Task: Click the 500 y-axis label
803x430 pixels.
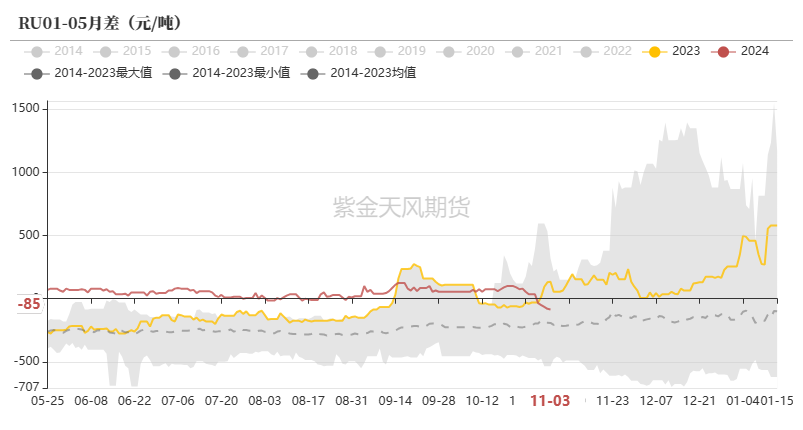Action: tap(30, 235)
